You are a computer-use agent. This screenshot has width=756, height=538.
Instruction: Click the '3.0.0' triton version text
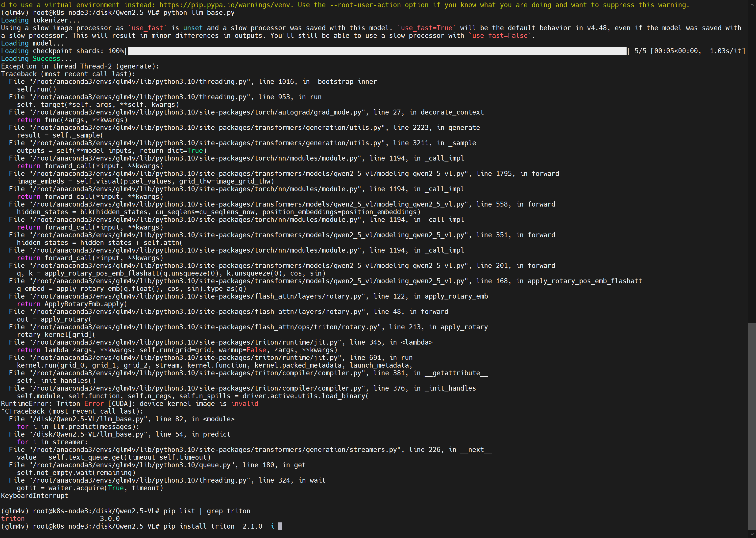(x=110, y=519)
